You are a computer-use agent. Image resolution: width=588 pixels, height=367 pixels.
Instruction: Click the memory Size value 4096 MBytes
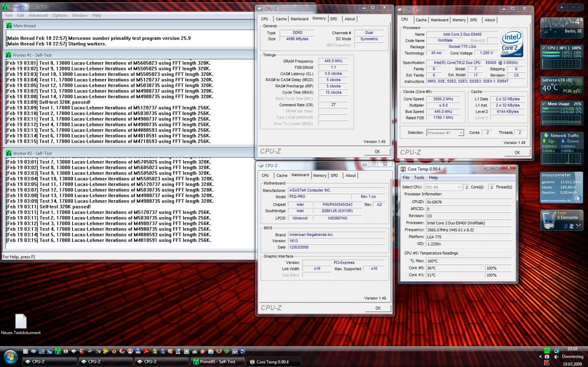tap(297, 39)
